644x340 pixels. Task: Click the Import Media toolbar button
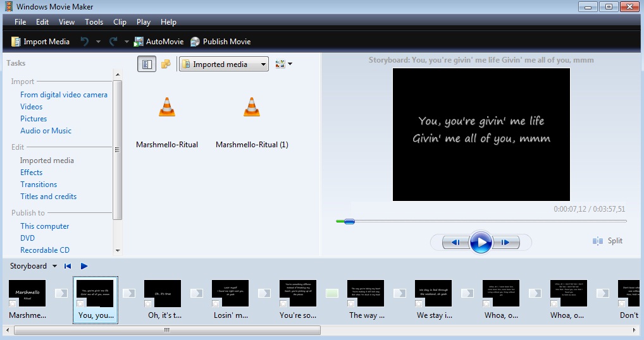pos(40,42)
